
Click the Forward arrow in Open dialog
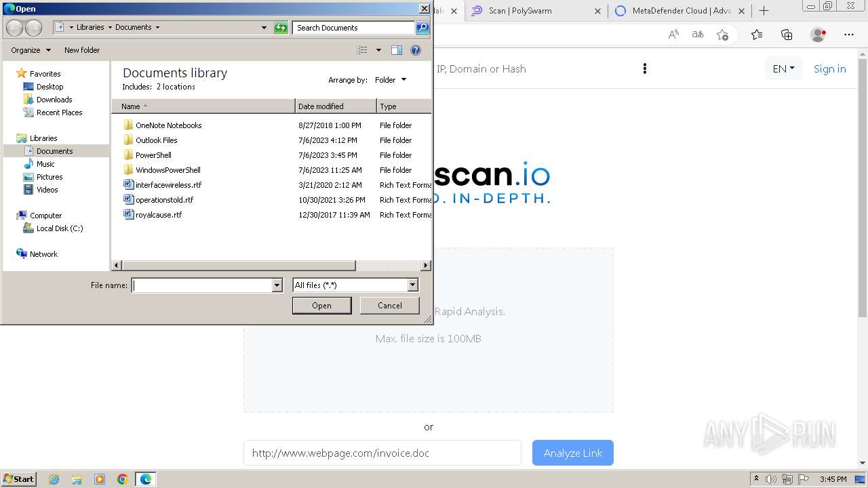(x=34, y=28)
